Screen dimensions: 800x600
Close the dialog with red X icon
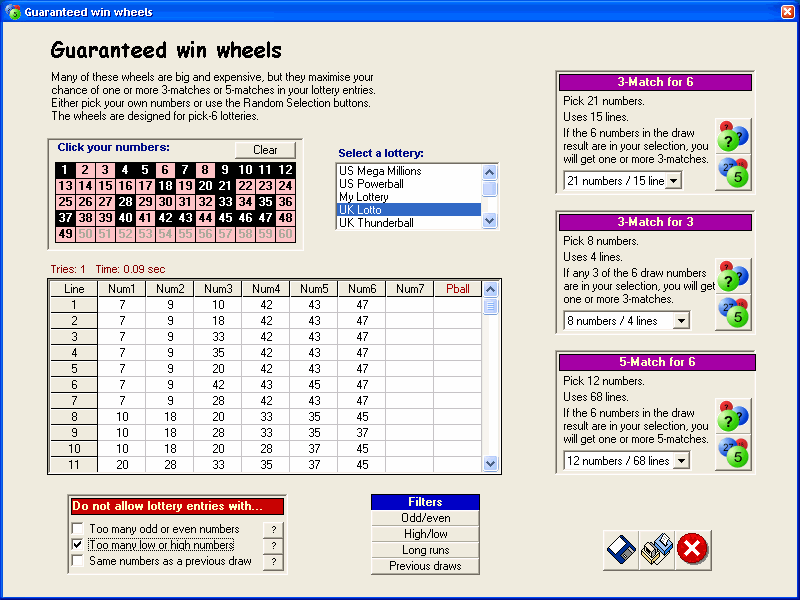point(692,549)
